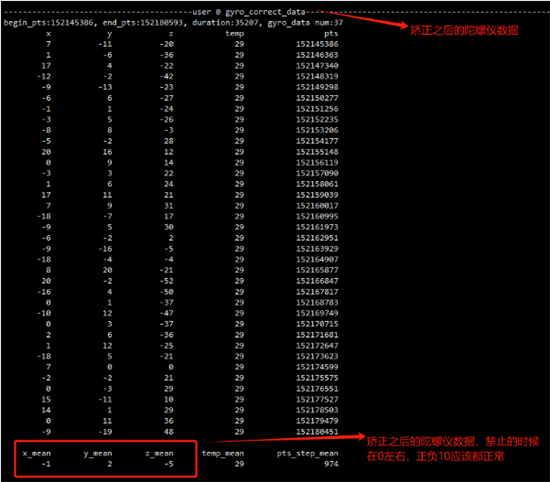Click the lower red Chinese annotation text
The height and width of the screenshot is (482, 550).
tap(452, 449)
